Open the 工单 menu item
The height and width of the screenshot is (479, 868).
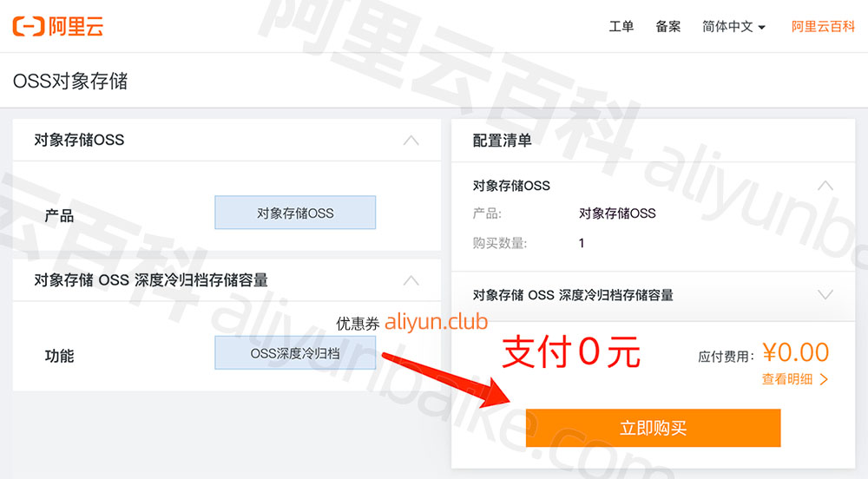(x=621, y=27)
